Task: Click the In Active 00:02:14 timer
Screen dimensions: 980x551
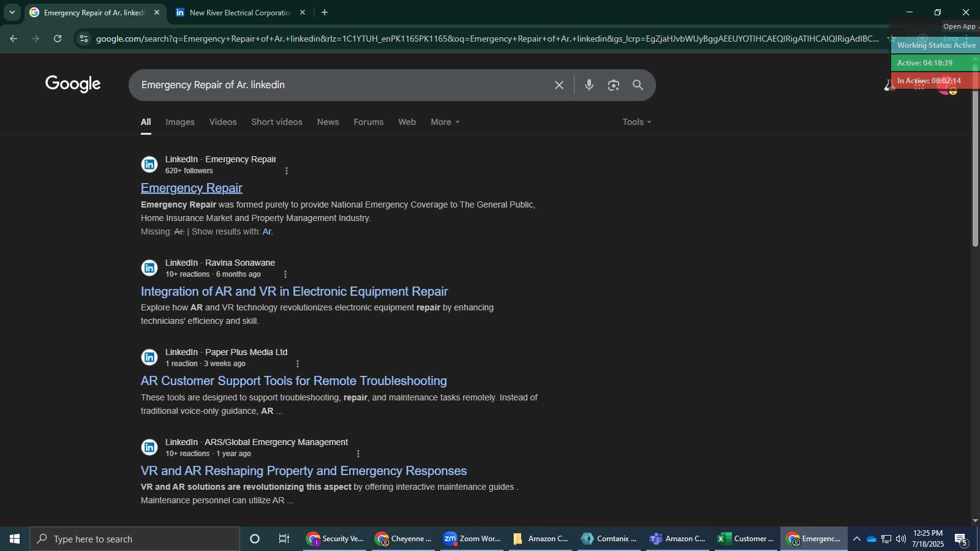Action: (935, 81)
